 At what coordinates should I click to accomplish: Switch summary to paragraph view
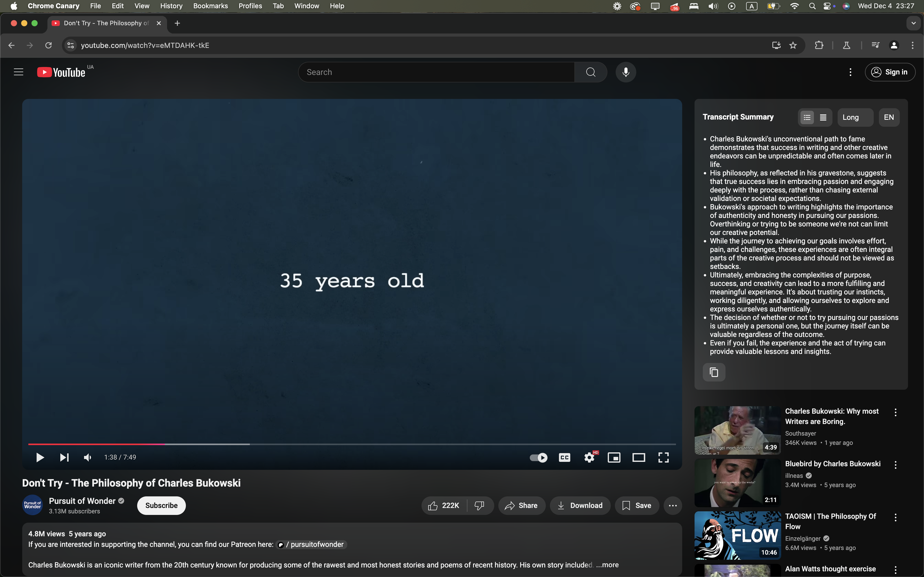823,117
